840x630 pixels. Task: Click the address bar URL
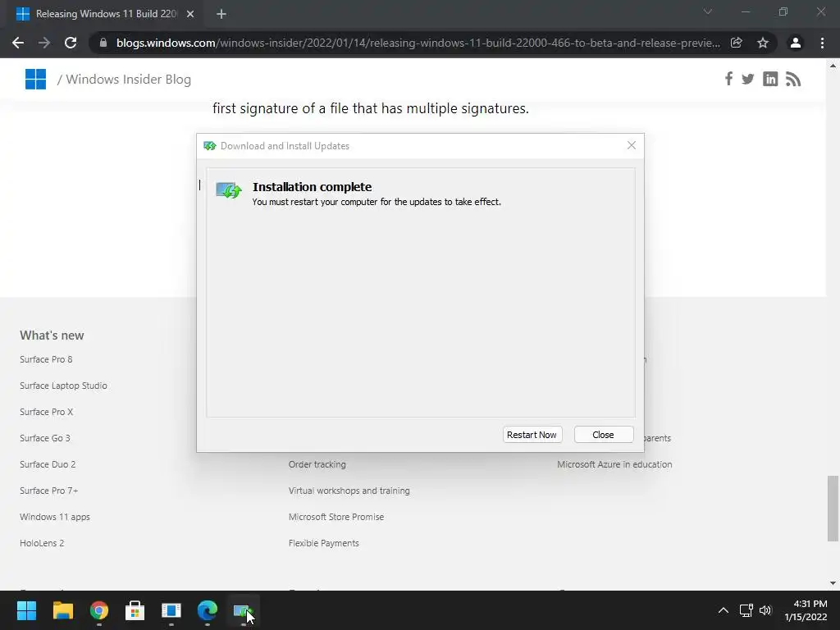point(418,43)
